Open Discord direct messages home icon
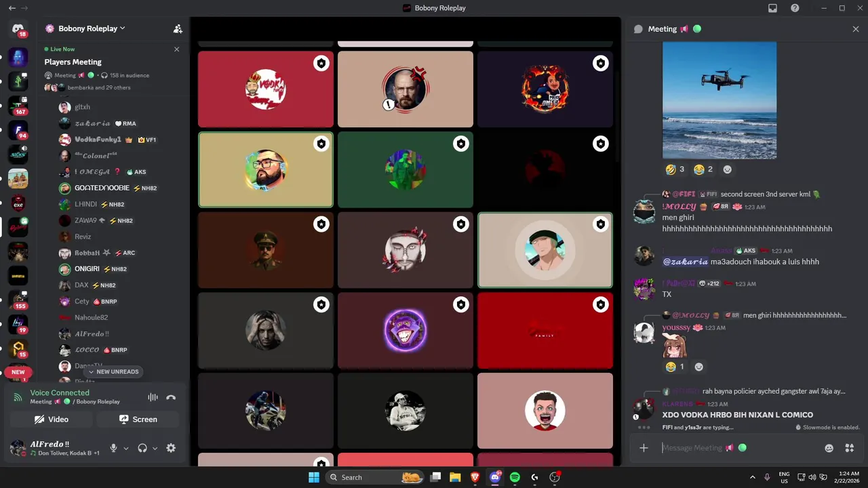Image resolution: width=868 pixels, height=488 pixels. [18, 28]
